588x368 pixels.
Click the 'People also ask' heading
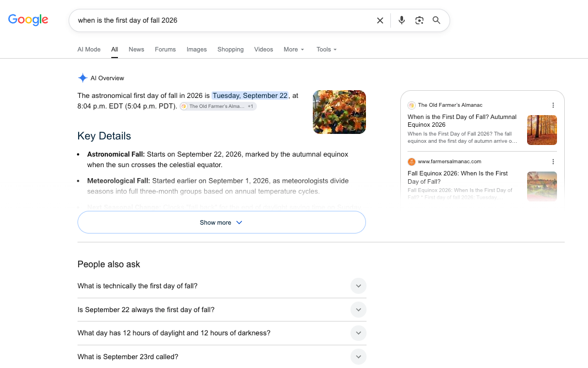pos(109,264)
